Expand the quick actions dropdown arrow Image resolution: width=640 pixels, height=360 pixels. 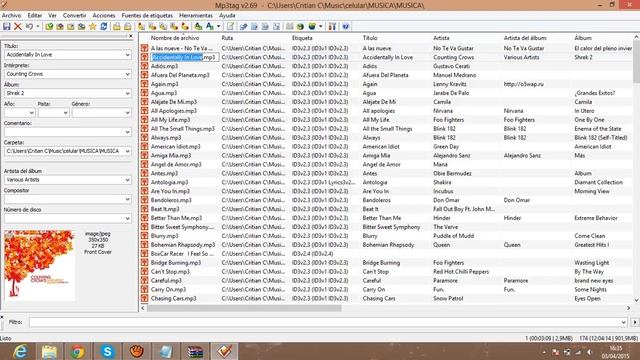[218, 27]
